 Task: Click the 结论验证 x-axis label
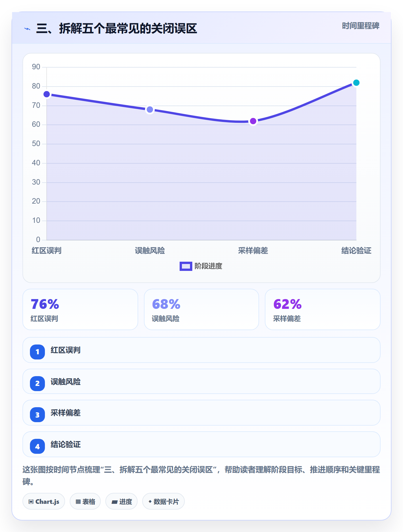356,251
